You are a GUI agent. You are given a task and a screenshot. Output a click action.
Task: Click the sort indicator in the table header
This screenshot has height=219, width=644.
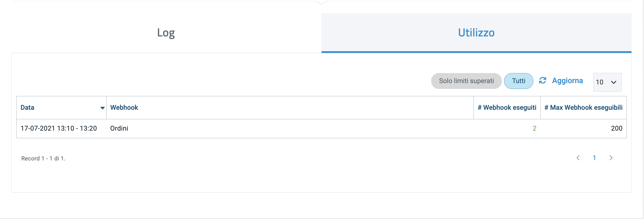[103, 108]
